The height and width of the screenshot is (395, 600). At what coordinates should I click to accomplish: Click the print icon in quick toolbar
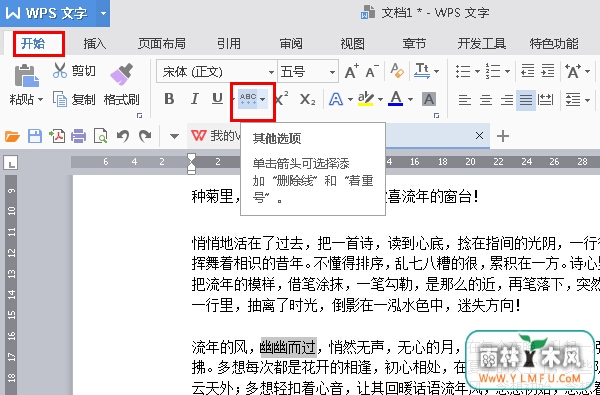[x=78, y=136]
